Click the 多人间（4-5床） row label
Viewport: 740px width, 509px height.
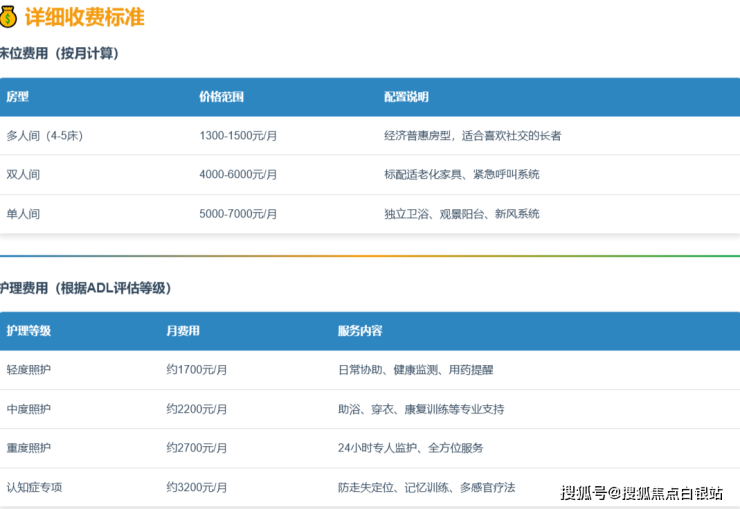point(44,135)
